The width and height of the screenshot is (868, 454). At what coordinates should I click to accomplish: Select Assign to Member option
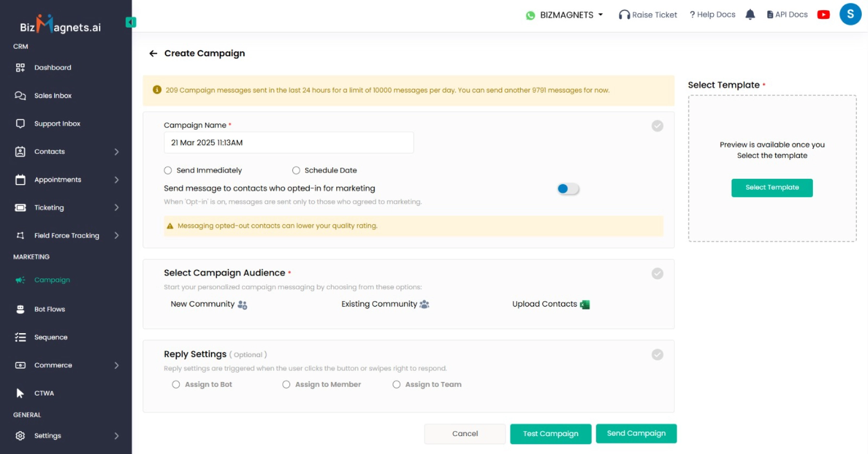286,385
